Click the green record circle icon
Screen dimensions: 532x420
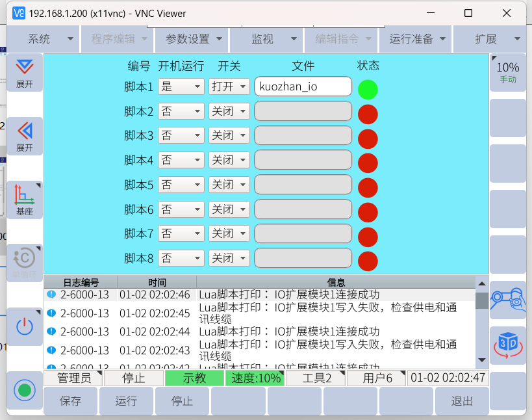[25, 390]
